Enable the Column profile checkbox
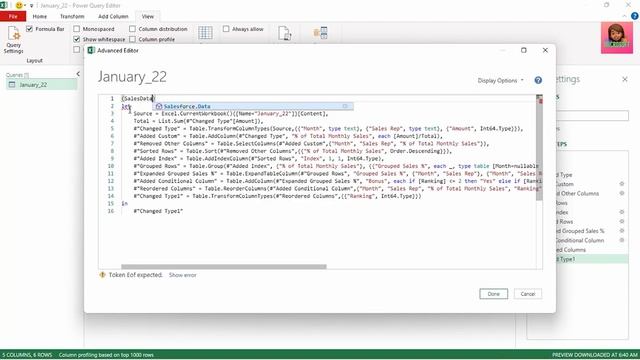This screenshot has width=640, height=360. pyautogui.click(x=132, y=39)
